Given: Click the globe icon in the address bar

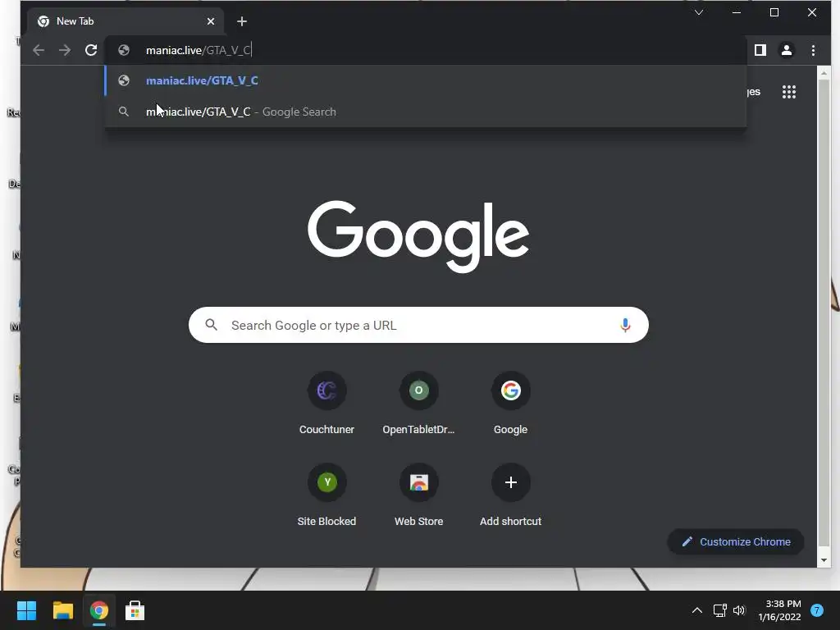Looking at the screenshot, I should [124, 50].
